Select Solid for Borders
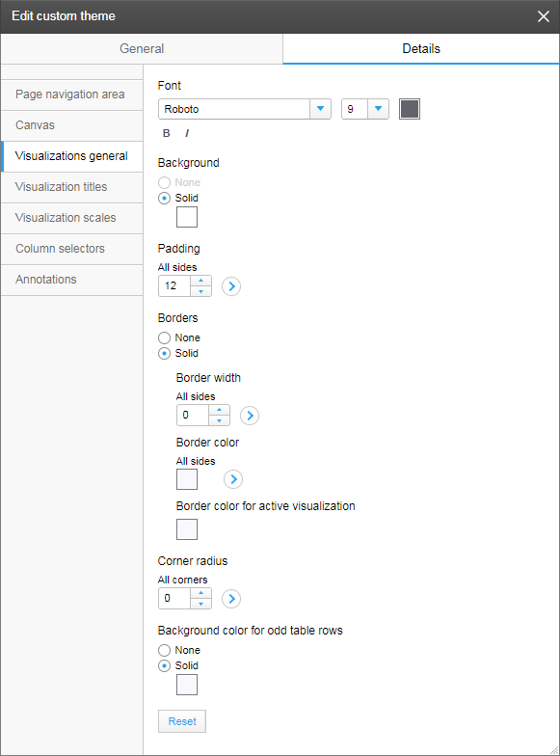Viewport: 560px width, 756px height. pos(164,353)
